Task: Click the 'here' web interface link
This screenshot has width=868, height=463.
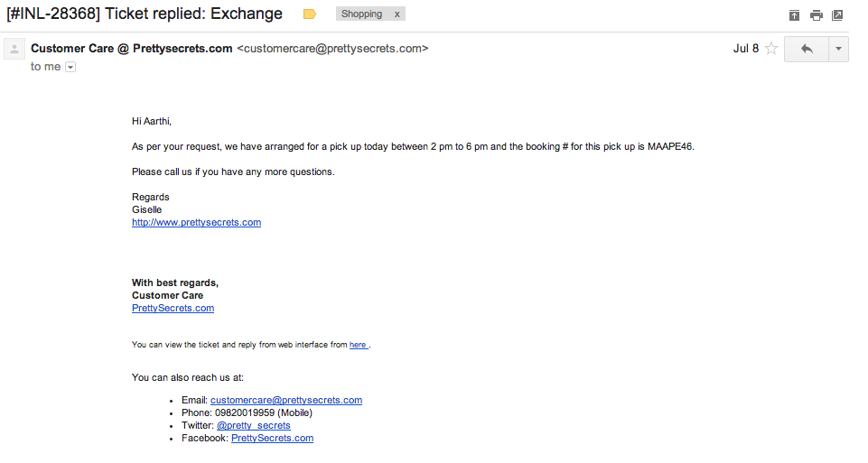Action: click(358, 345)
